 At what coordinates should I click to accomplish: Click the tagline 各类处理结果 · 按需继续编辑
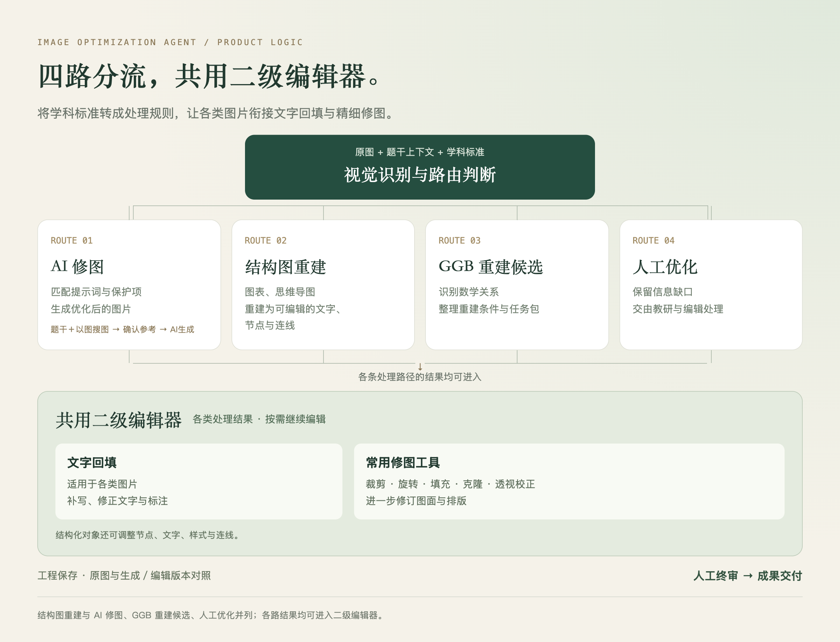tap(259, 419)
